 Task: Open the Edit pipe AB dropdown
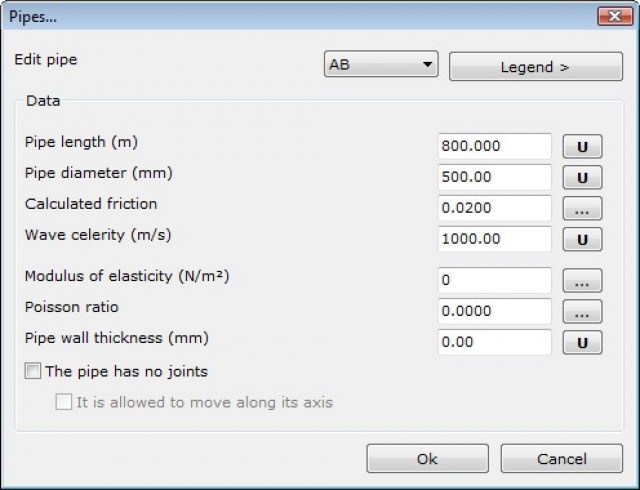coord(382,66)
